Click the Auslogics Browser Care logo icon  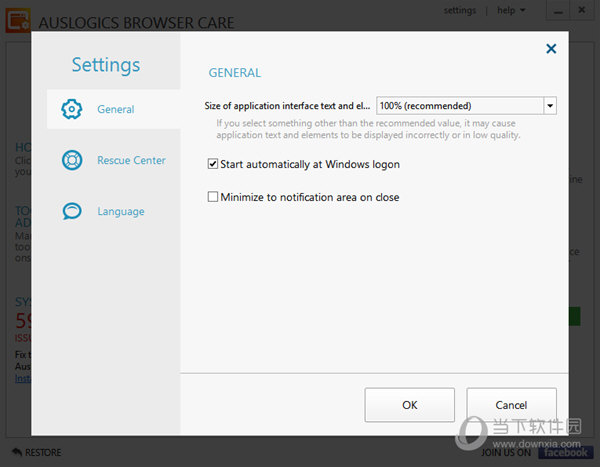click(18, 21)
